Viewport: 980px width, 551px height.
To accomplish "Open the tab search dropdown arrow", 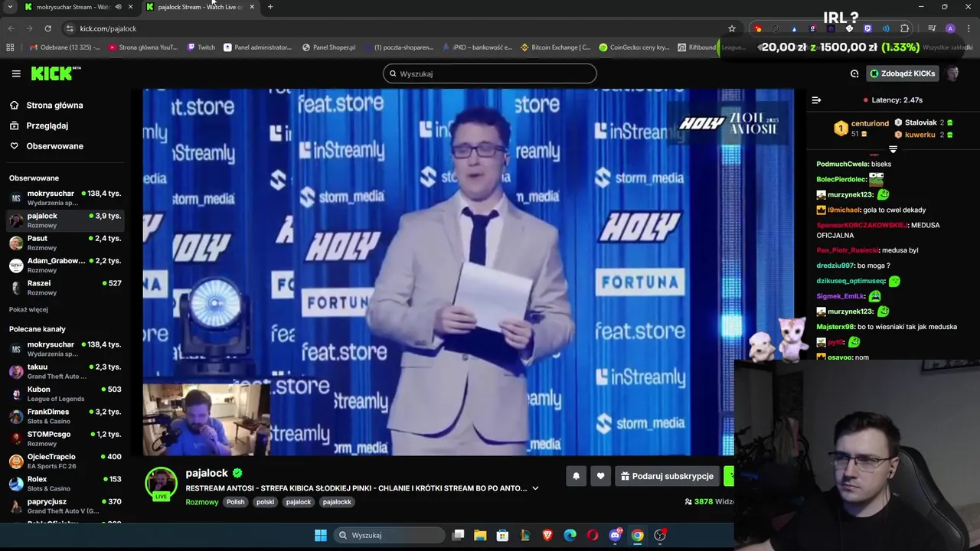I will click(x=10, y=7).
